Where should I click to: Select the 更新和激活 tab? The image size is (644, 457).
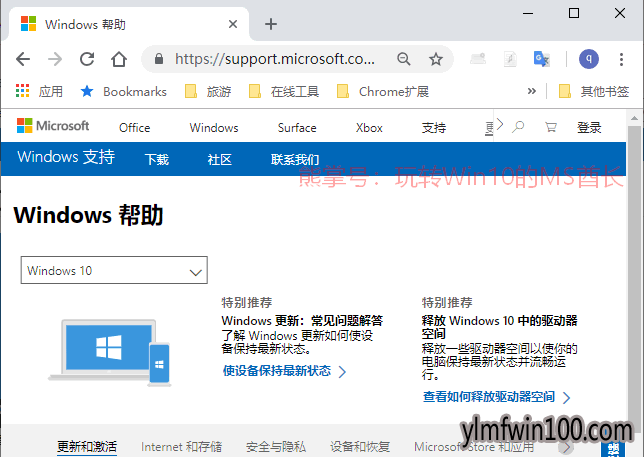[87, 446]
